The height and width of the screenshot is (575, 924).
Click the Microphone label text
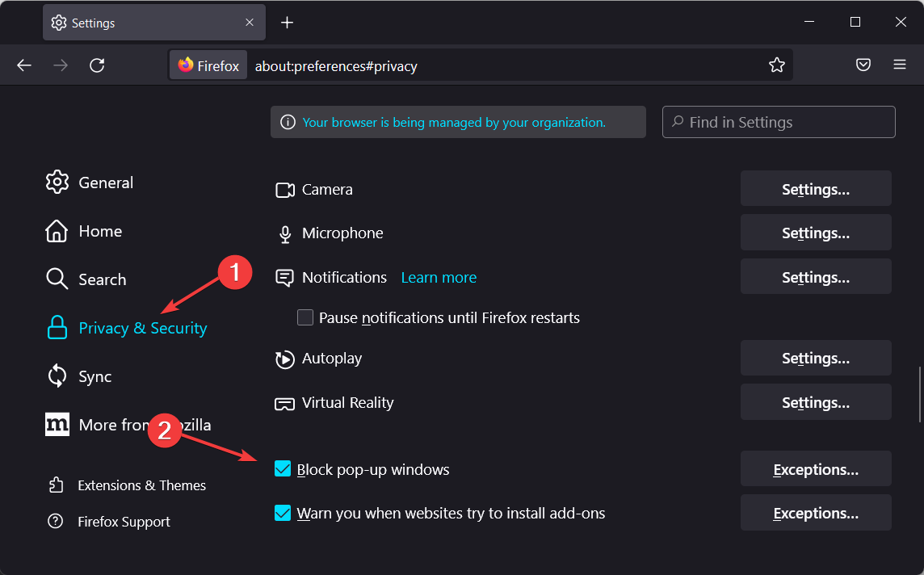(x=342, y=233)
